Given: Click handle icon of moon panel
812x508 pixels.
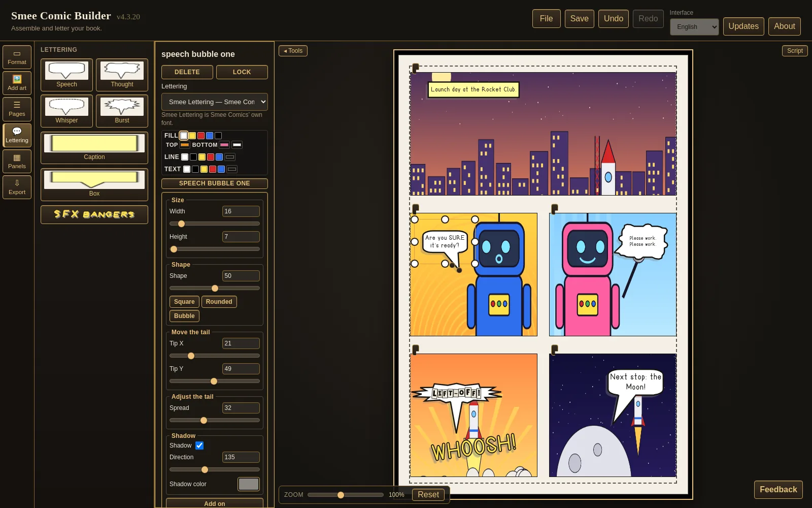Looking at the screenshot, I should coord(555,349).
